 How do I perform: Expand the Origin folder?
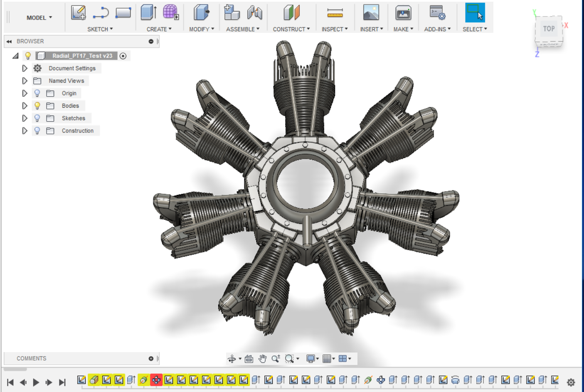point(25,93)
